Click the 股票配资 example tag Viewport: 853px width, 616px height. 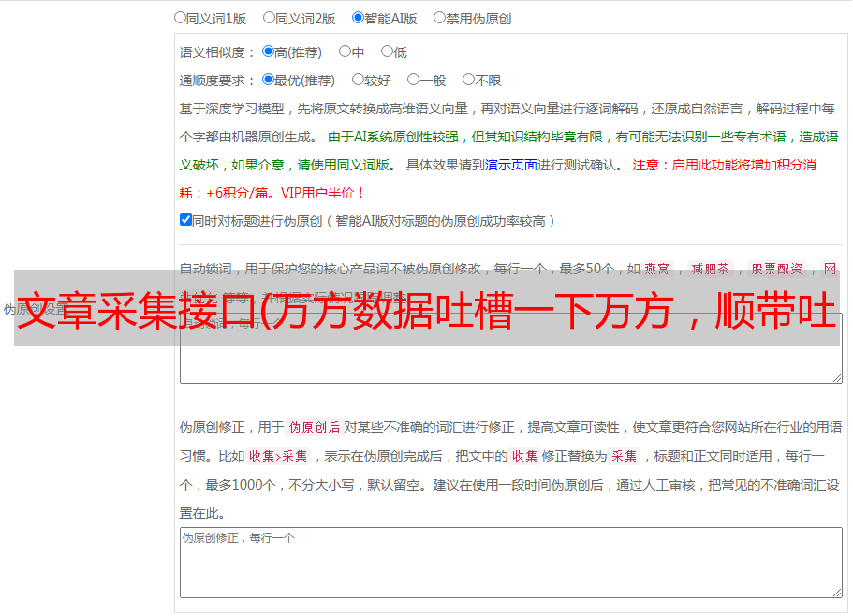click(x=777, y=269)
